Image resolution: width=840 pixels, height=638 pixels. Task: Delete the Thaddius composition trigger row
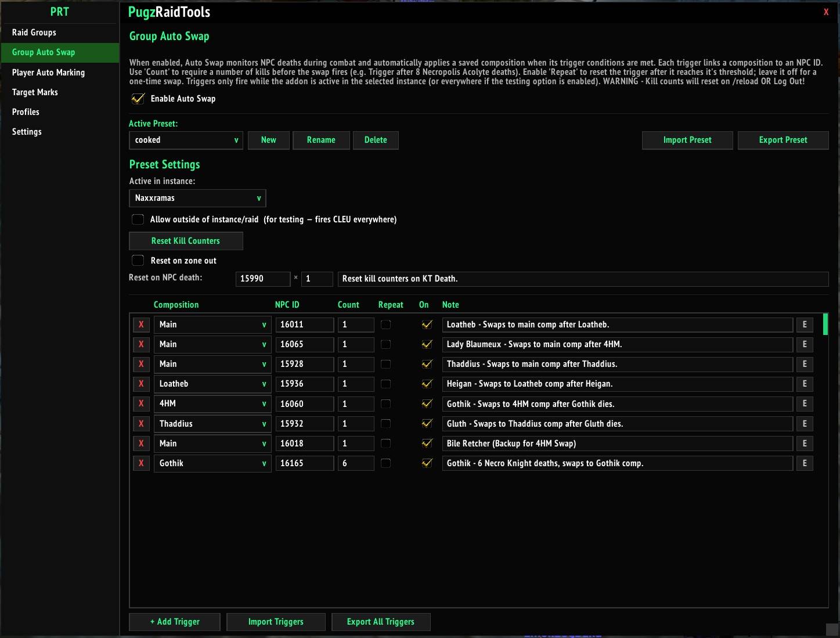tap(141, 424)
